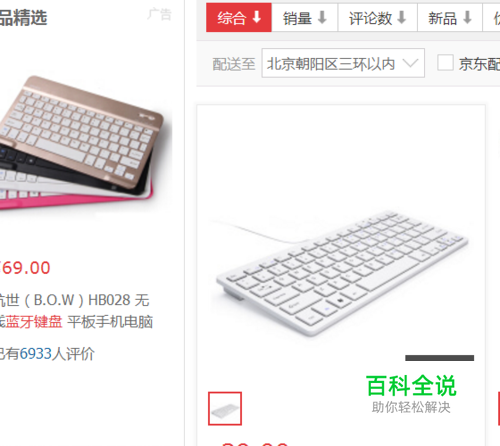500x446 pixels.
Task: Sort results by 评论数
Action: pyautogui.click(x=377, y=17)
